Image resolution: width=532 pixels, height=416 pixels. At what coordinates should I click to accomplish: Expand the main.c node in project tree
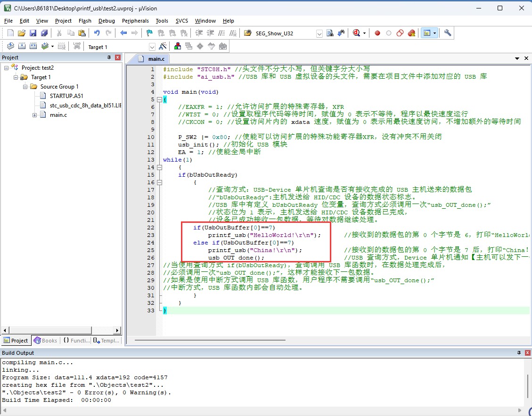pyautogui.click(x=35, y=115)
